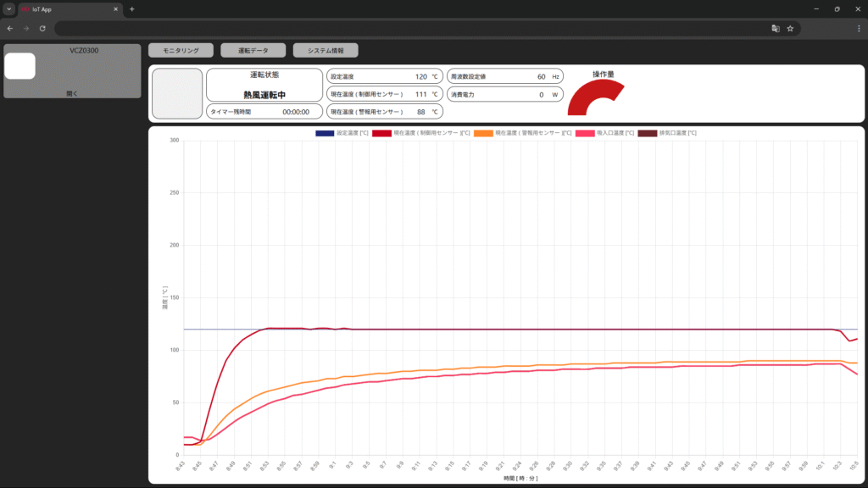Open the 運転データ tab
Image resolution: width=868 pixels, height=488 pixels.
(x=253, y=51)
